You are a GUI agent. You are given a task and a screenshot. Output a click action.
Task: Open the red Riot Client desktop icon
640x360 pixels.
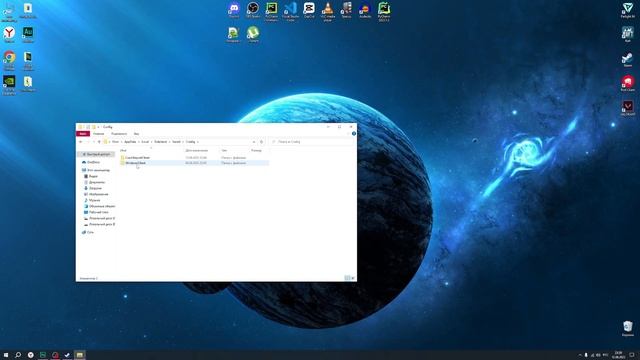(x=627, y=82)
